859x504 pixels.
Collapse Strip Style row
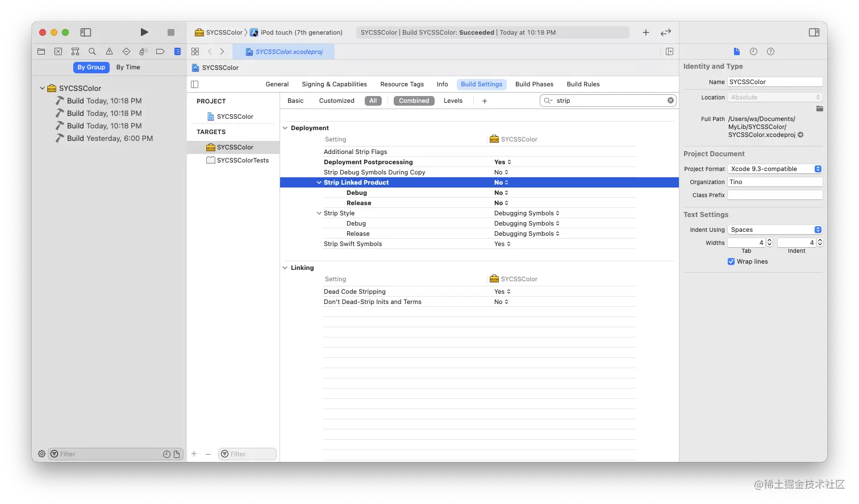(319, 213)
